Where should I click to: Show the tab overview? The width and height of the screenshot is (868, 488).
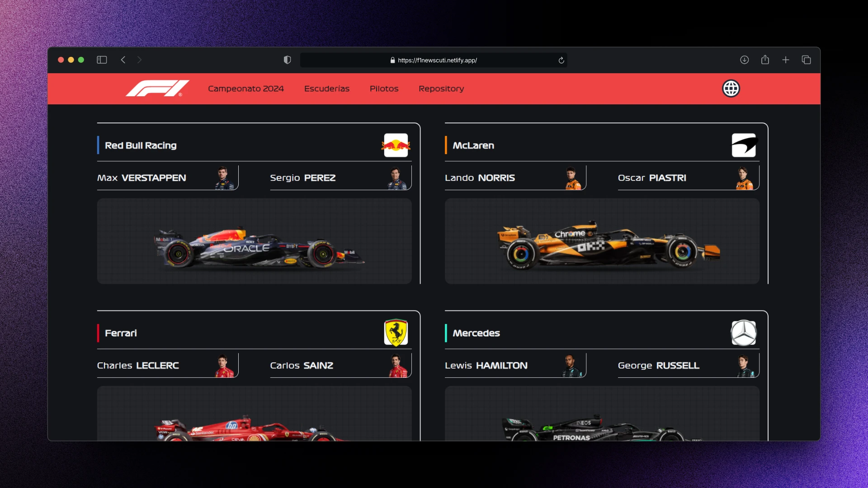point(806,60)
